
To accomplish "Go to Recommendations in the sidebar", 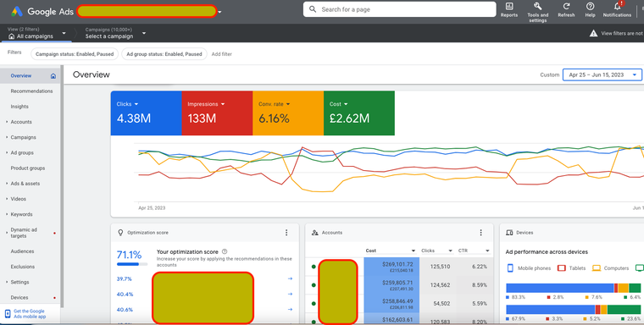I will coord(31,91).
